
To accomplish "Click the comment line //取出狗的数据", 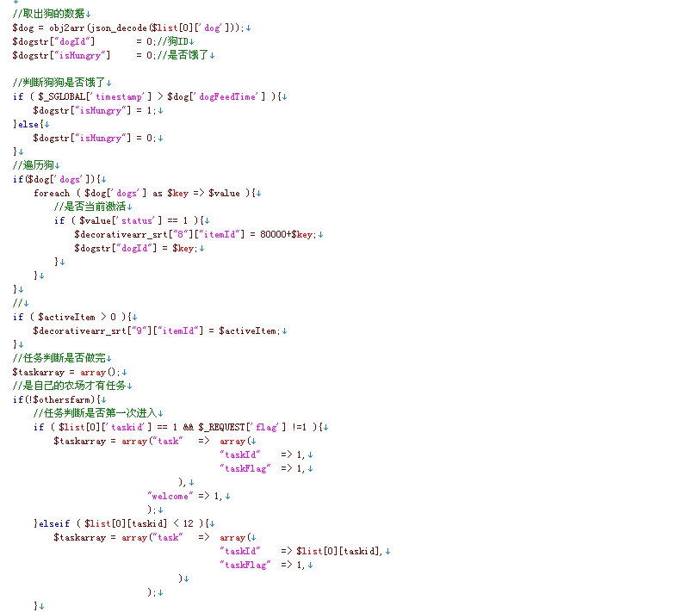I will [x=52, y=14].
